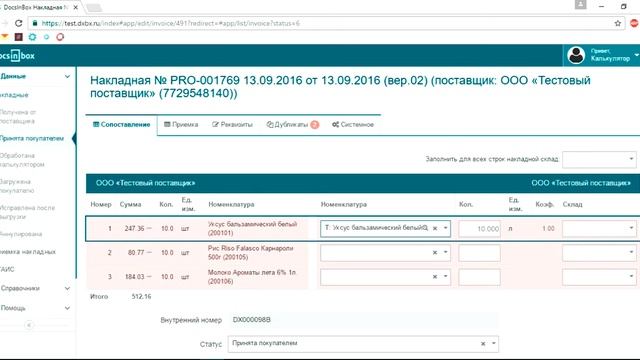Bookmark this page with the star icon
This screenshot has width=640, height=360.
(618, 23)
